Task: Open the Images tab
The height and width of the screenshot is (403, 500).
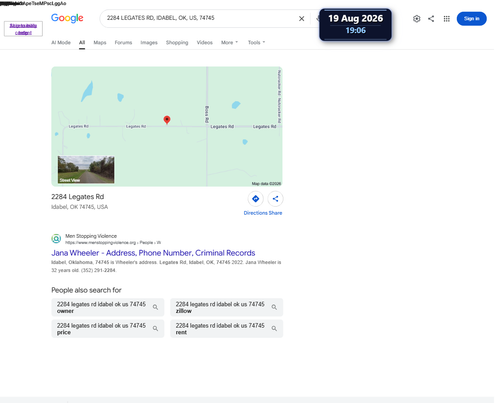Action: pyautogui.click(x=149, y=42)
